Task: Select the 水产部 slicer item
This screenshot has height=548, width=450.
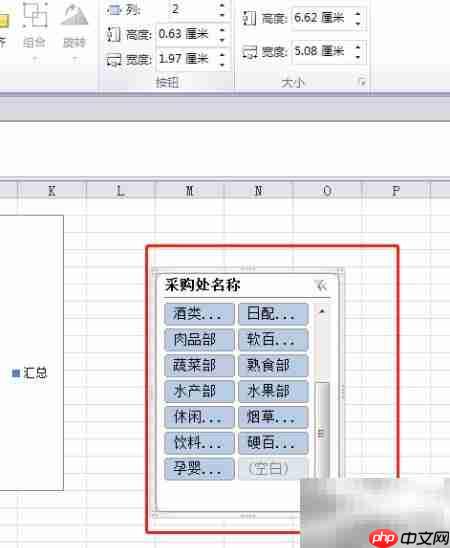Action: click(199, 391)
